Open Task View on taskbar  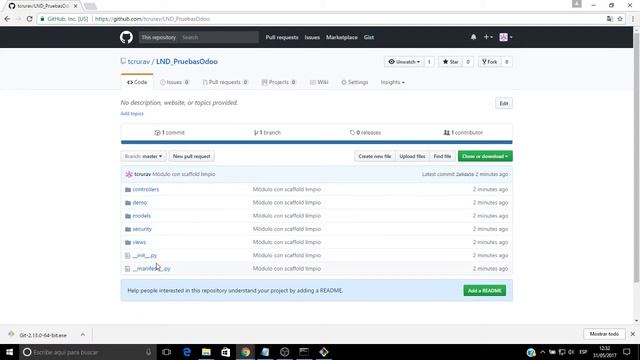[167, 352]
